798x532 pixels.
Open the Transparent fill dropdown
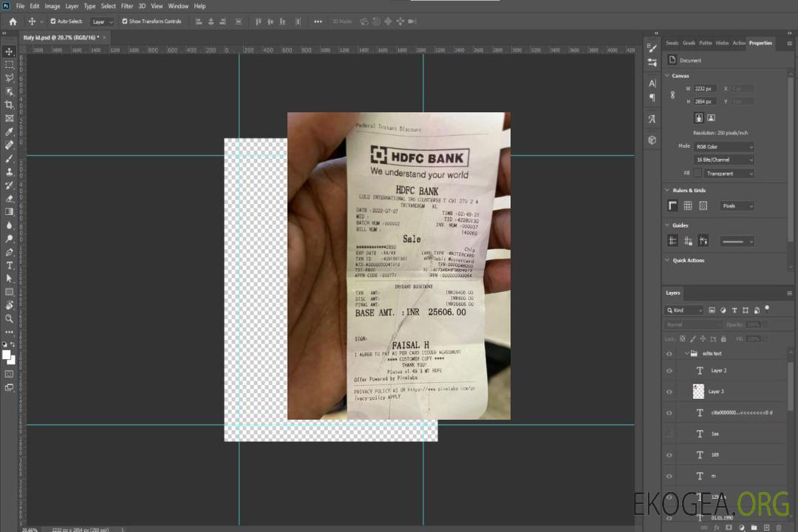(x=729, y=174)
